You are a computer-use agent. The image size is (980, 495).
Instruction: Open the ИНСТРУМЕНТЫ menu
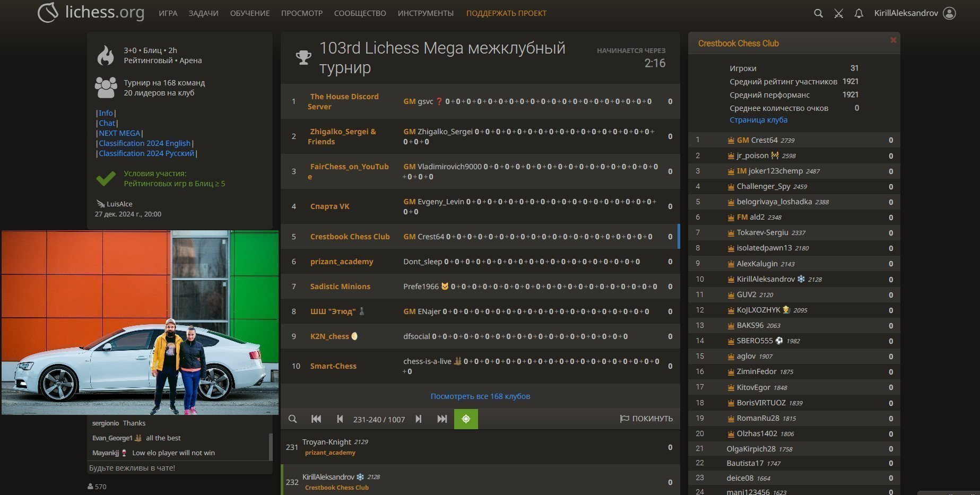426,13
